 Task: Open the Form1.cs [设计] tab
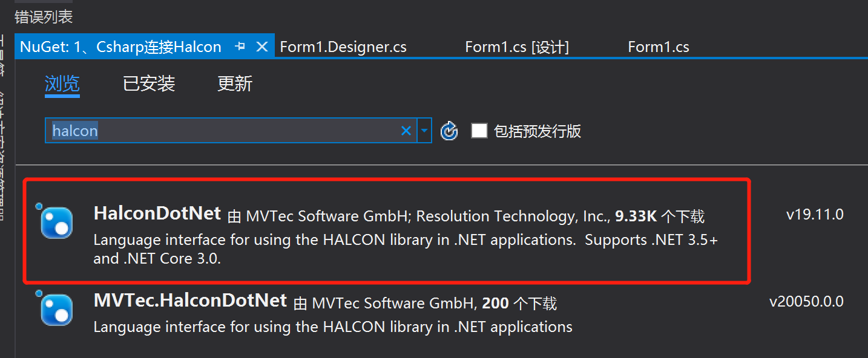[x=516, y=46]
